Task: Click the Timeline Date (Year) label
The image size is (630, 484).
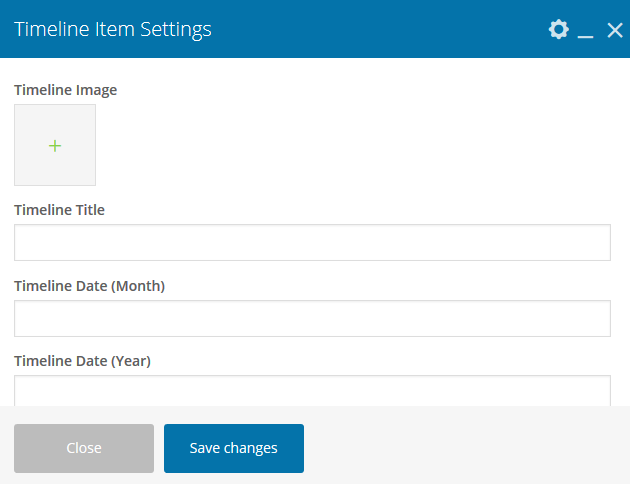Action: click(x=82, y=361)
